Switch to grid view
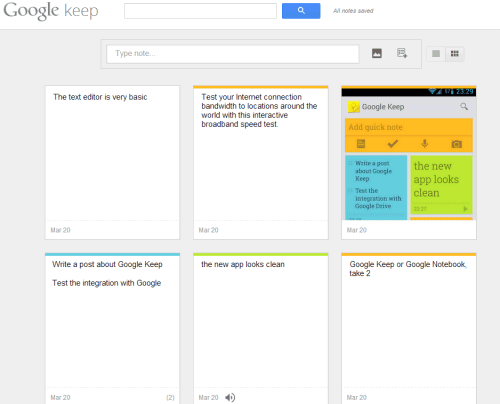Screen dimensions: 500x404 pos(455,54)
